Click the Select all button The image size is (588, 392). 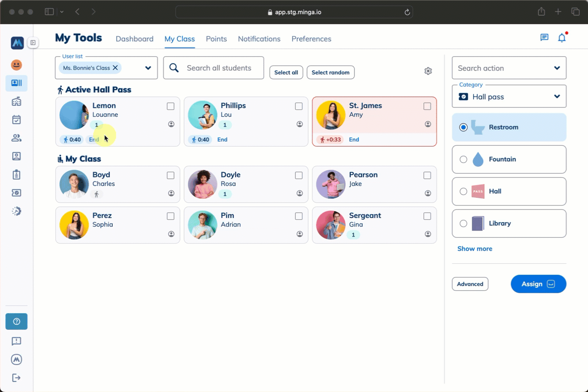(286, 72)
